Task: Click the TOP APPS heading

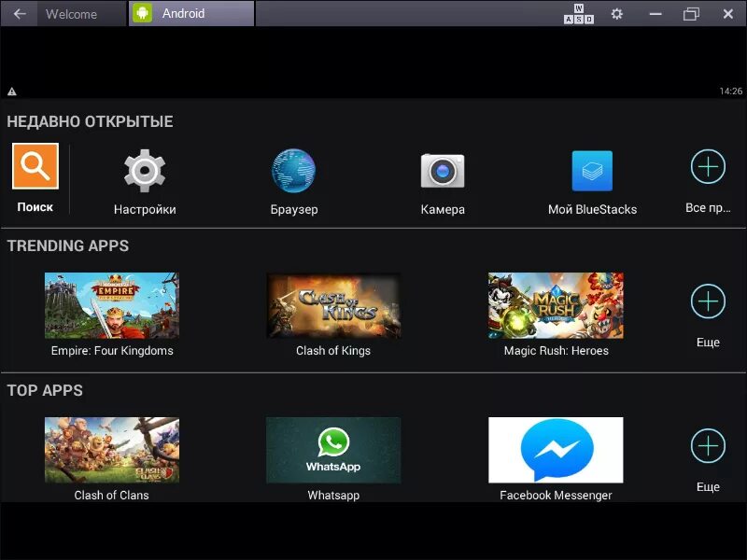Action: 45,390
